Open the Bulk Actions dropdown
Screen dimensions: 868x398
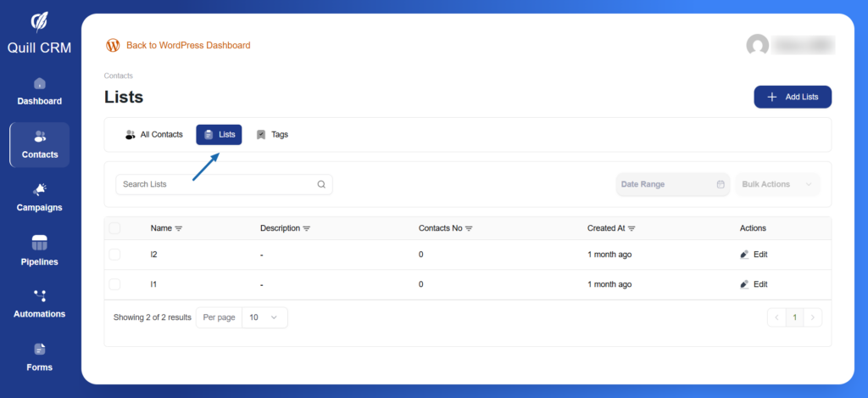pyautogui.click(x=776, y=184)
